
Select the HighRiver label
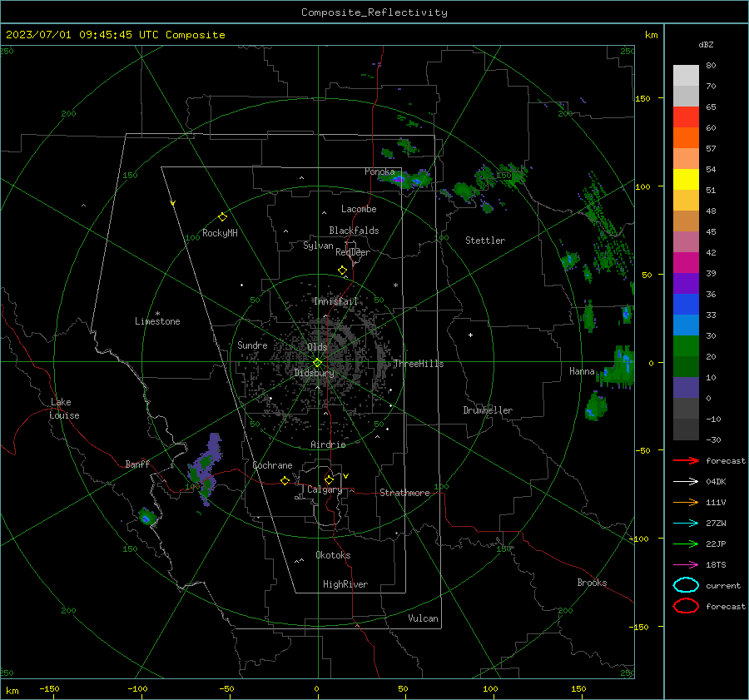tap(345, 584)
